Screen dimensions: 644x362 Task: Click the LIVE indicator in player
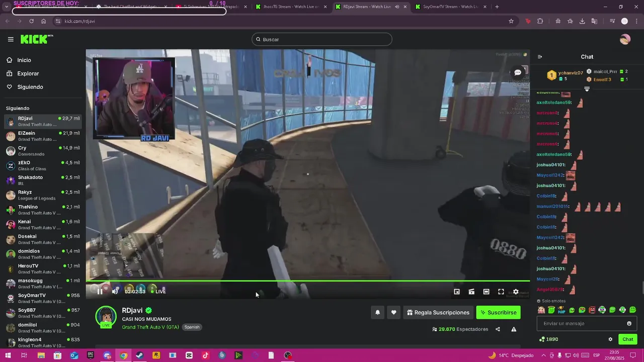tap(158, 292)
